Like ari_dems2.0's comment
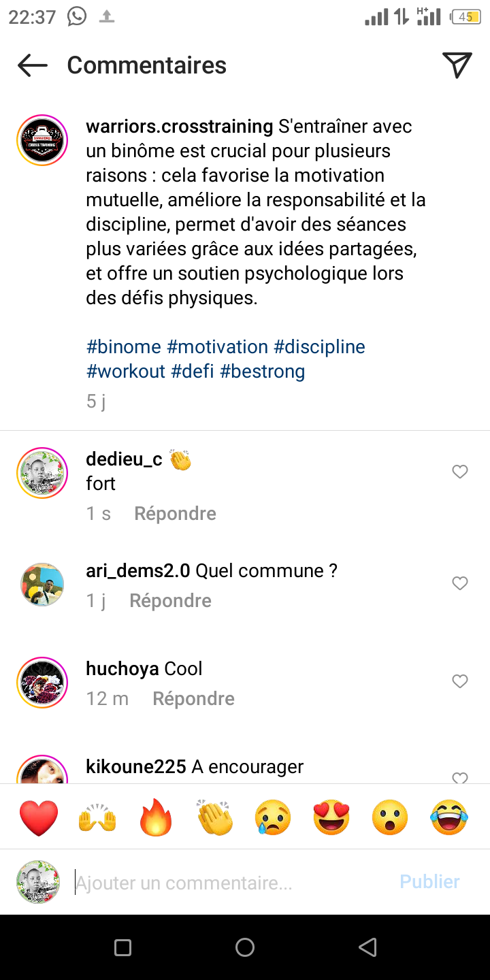The height and width of the screenshot is (980, 490). [x=460, y=583]
